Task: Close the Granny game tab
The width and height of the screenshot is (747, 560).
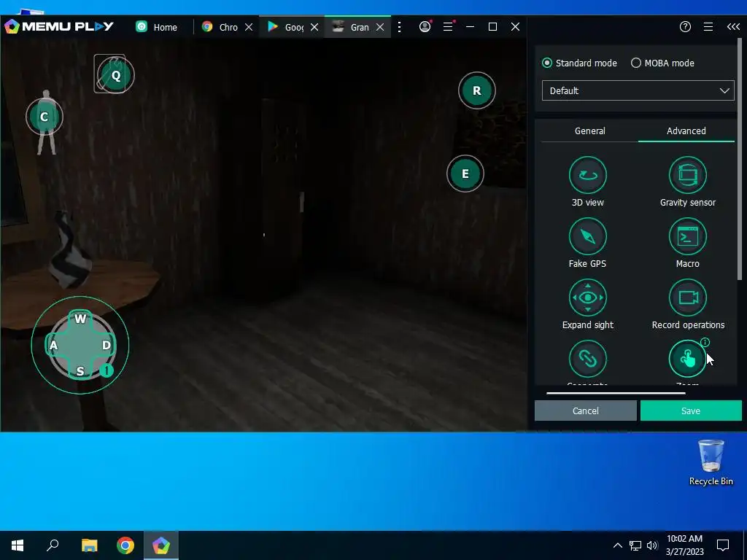Action: click(380, 27)
